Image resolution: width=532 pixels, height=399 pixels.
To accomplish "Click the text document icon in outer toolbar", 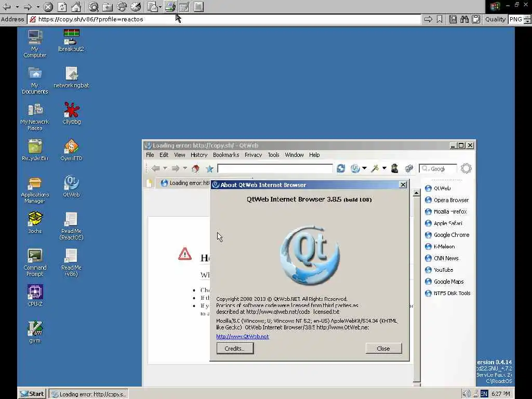I will pyautogui.click(x=198, y=6).
